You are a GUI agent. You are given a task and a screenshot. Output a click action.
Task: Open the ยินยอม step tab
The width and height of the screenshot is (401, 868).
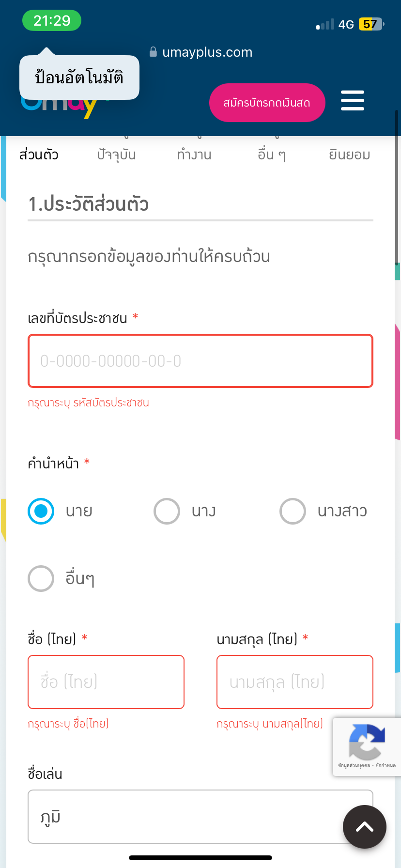click(x=349, y=155)
